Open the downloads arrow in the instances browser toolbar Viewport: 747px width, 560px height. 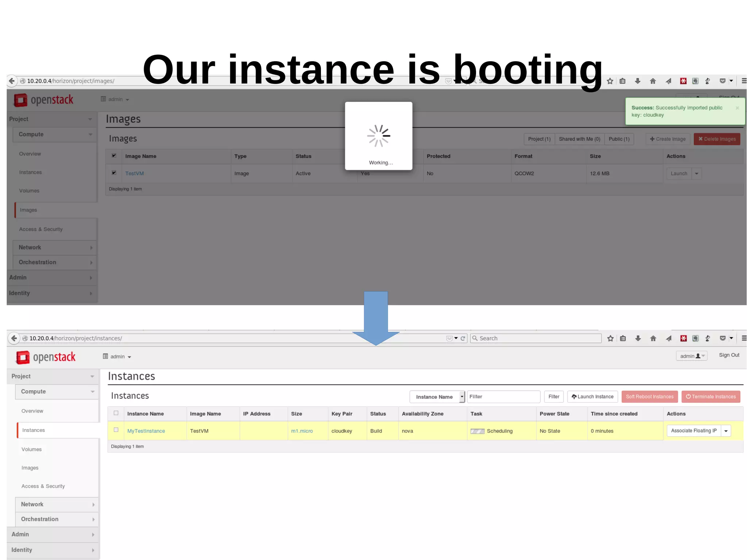(x=638, y=338)
